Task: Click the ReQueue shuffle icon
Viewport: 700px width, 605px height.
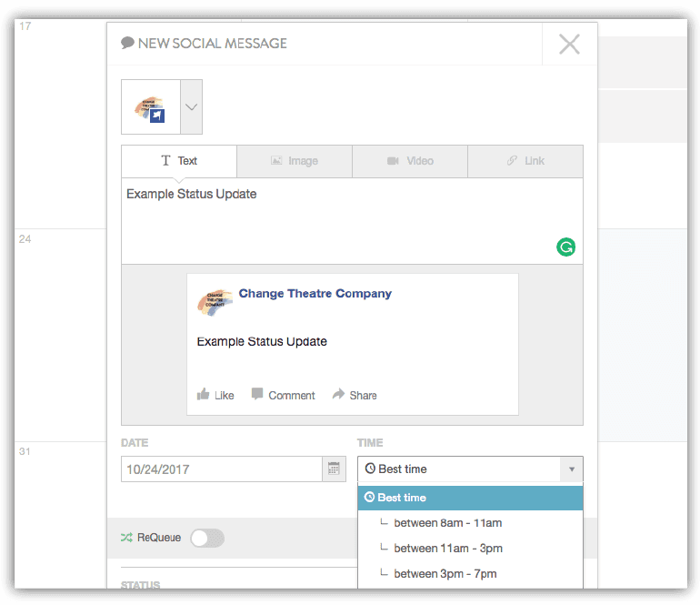Action: tap(126, 538)
